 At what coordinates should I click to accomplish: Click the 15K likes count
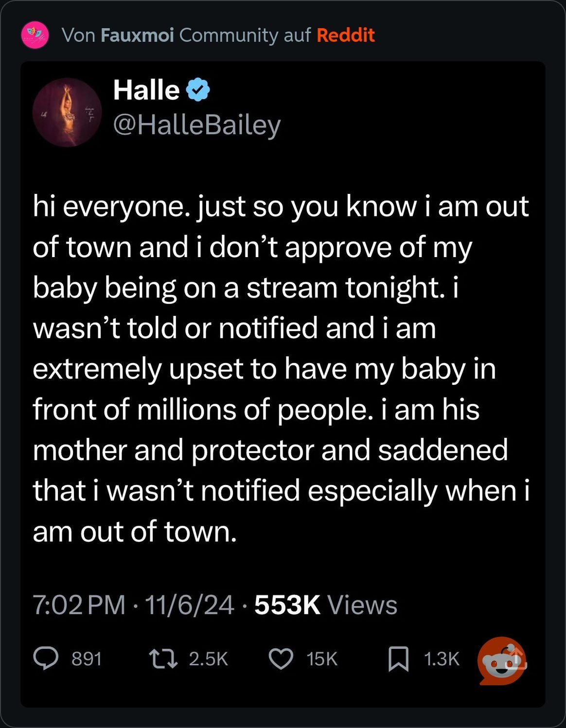coord(322,659)
